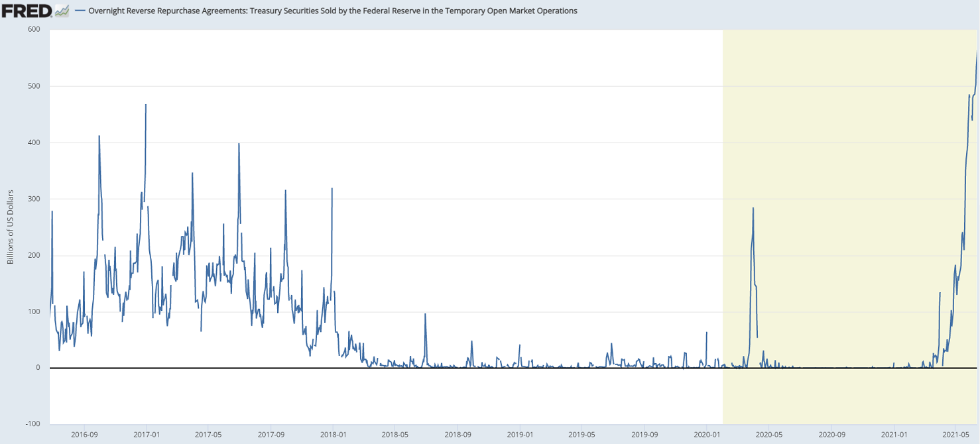Click the 2021-05 x-axis date

tap(955, 434)
